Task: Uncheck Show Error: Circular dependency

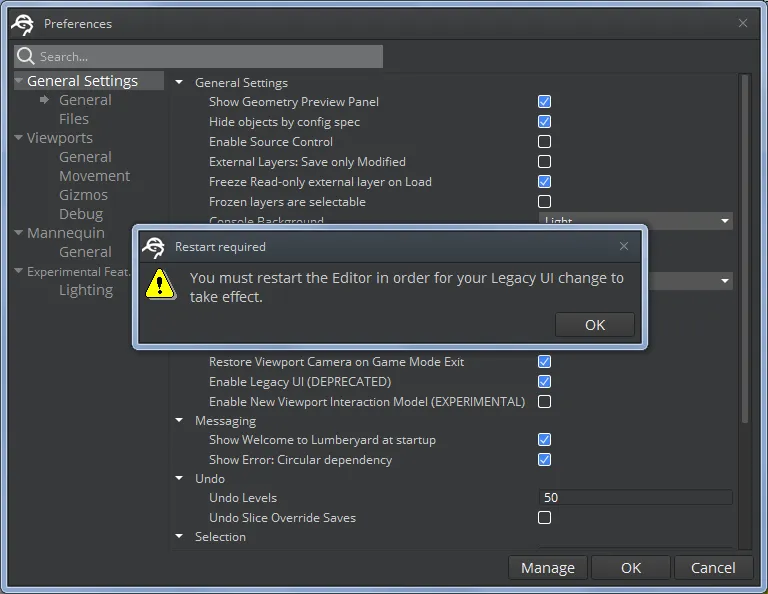Action: pos(544,459)
